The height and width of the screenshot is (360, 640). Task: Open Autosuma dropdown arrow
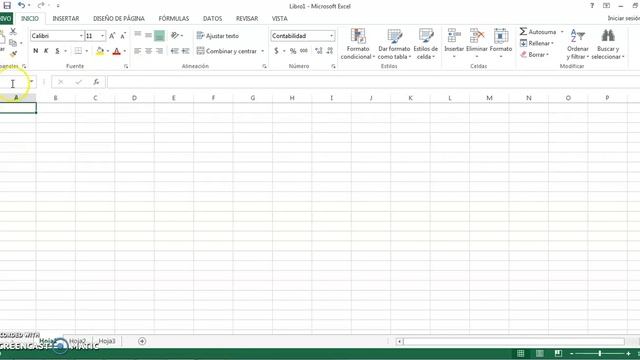562,31
